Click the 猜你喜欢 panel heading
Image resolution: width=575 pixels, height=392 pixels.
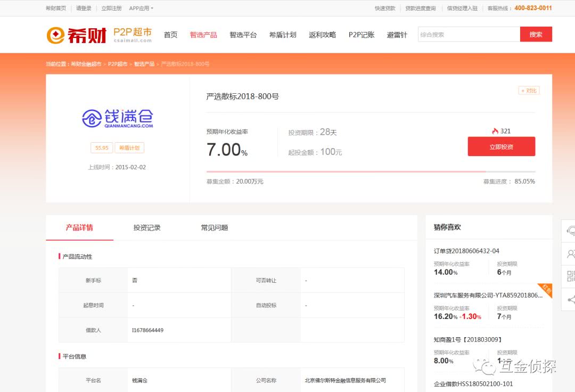pos(447,227)
